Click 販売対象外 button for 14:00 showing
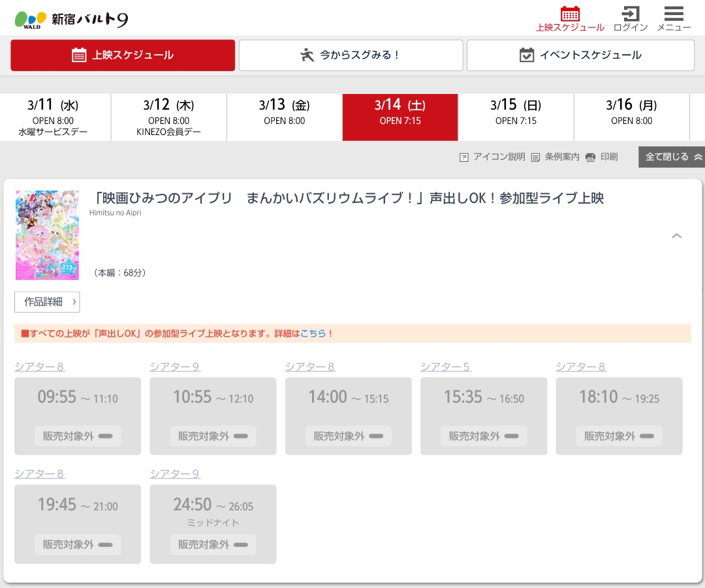 (x=349, y=436)
